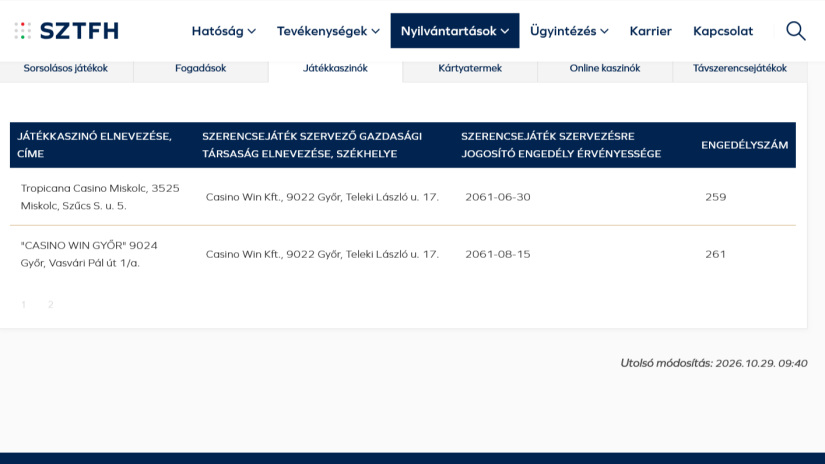Click permit number 259

click(x=716, y=197)
